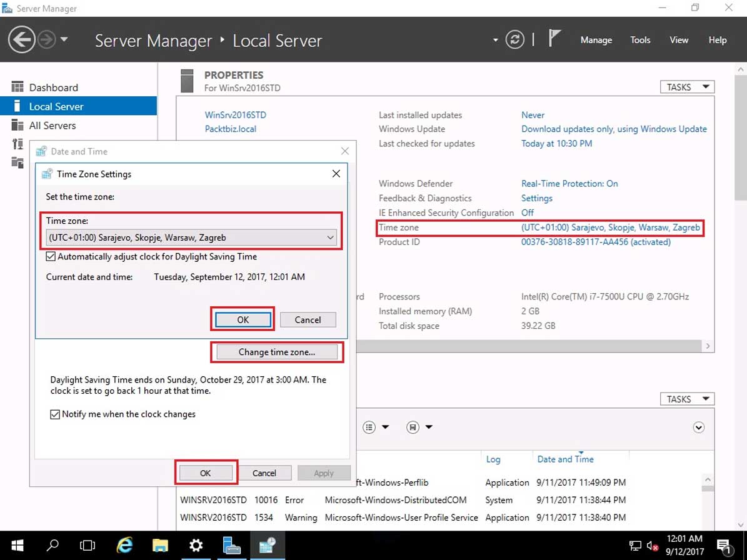Click the Server Manager back arrow
Screen dimensions: 747x560
tap(22, 40)
